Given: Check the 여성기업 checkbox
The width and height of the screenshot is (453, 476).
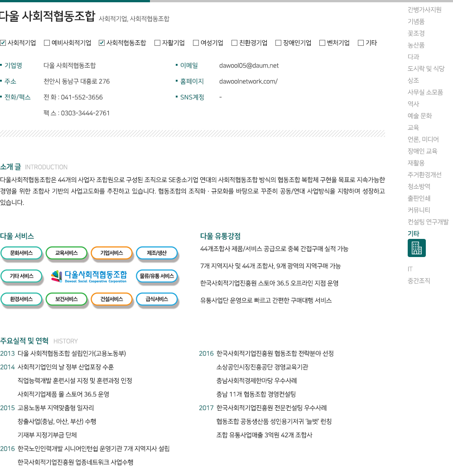Looking at the screenshot, I should [x=196, y=43].
